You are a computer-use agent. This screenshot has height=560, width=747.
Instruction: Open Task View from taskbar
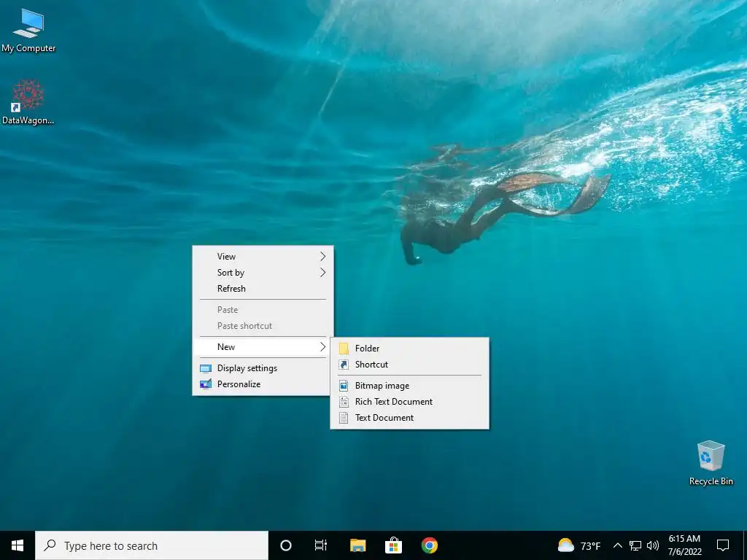(x=321, y=545)
